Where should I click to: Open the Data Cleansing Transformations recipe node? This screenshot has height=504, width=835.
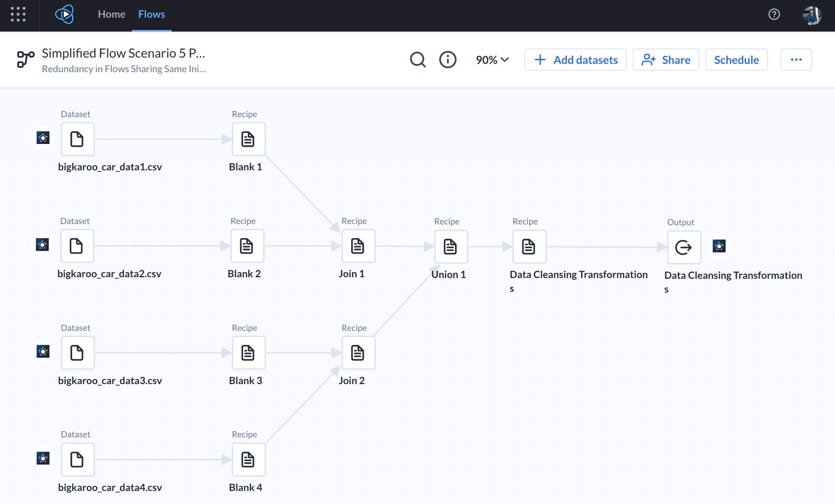tap(529, 247)
